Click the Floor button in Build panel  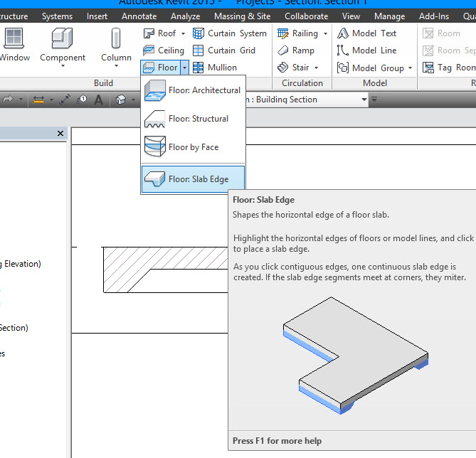pyautogui.click(x=160, y=68)
